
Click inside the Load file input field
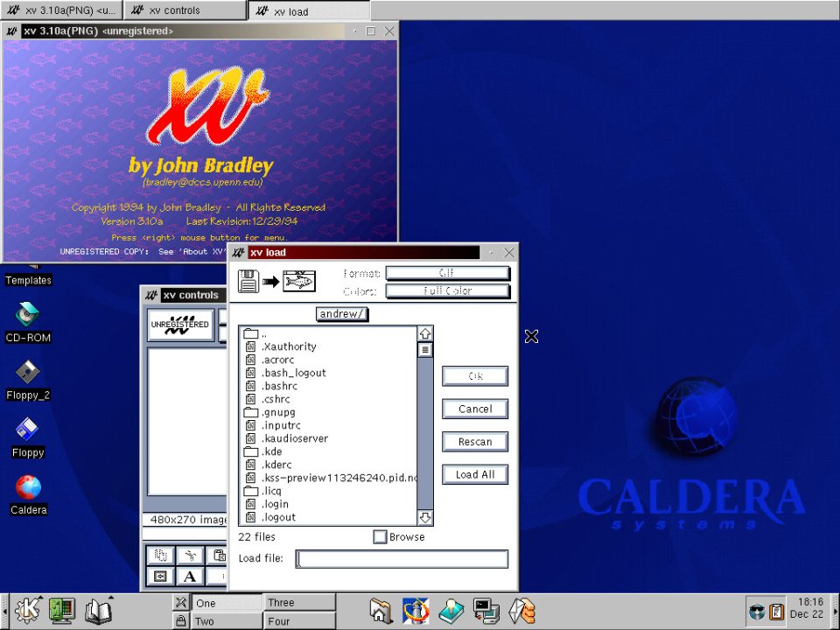click(x=402, y=558)
